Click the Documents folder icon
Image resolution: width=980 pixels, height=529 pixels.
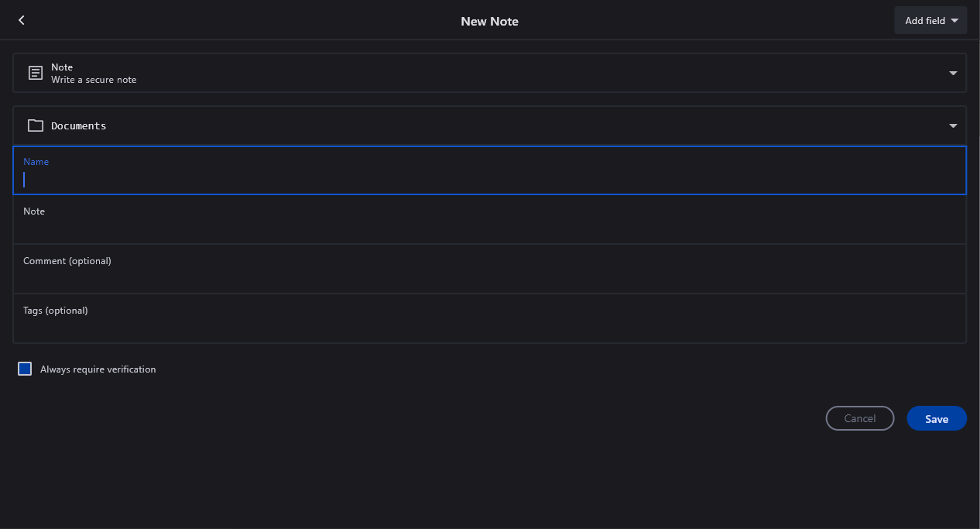tap(36, 125)
